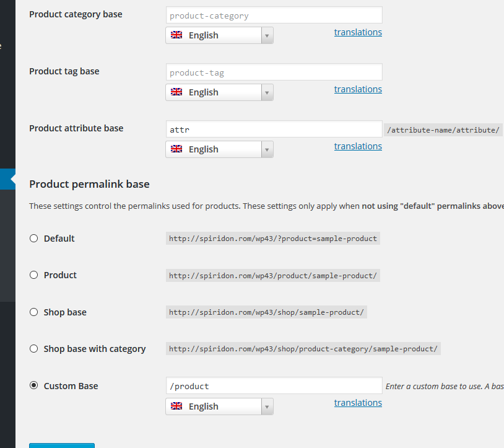Image resolution: width=504 pixels, height=448 pixels.
Task: Click the Product attribute base field containing attr
Action: (274, 129)
